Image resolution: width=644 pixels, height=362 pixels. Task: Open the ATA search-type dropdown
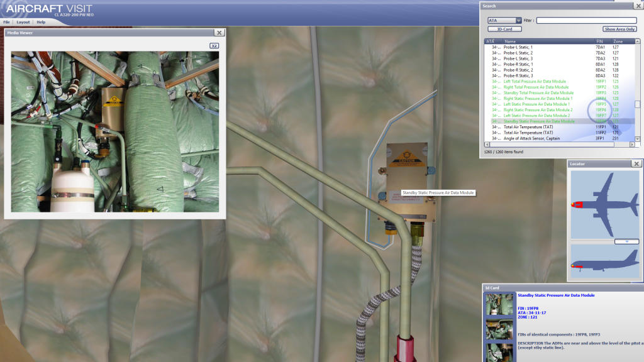[504, 21]
